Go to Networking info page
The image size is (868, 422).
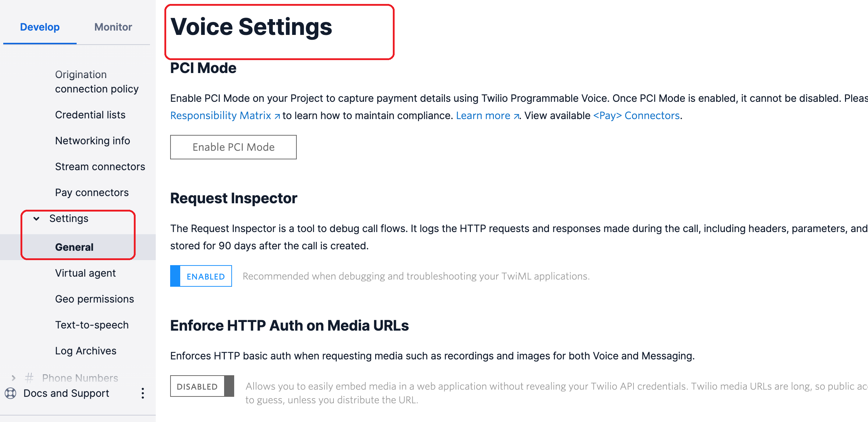coord(92,141)
